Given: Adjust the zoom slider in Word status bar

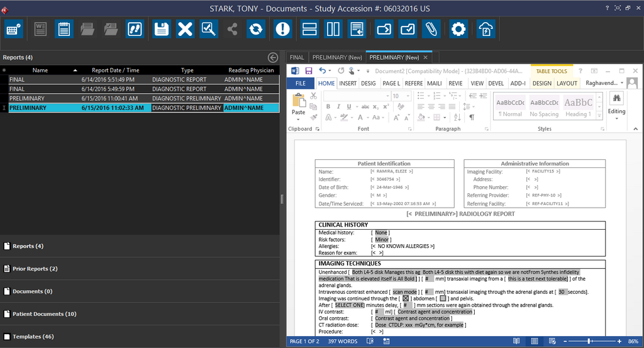Looking at the screenshot, I should (x=589, y=341).
